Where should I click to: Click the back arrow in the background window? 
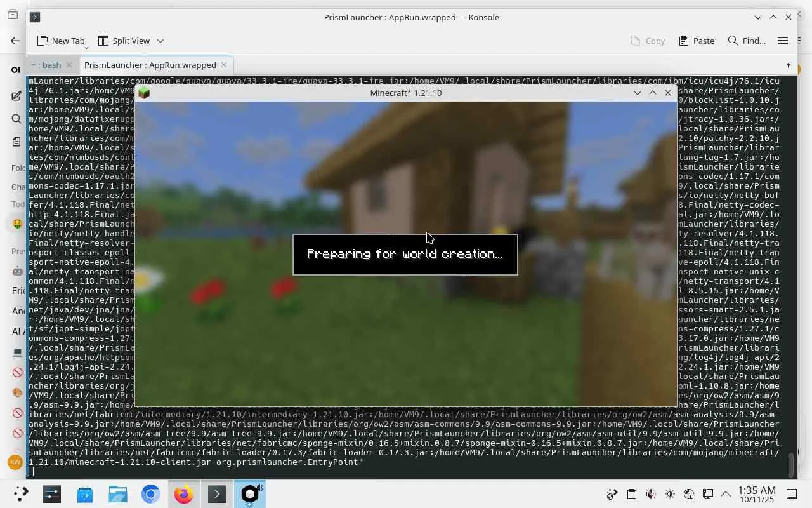click(15, 41)
